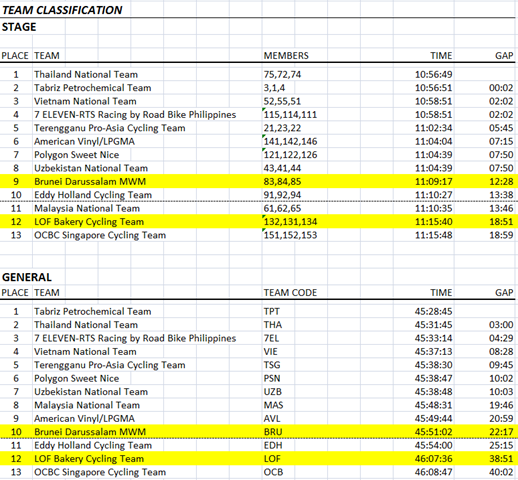Screen dimensions: 518x480
Task: Select the highlighted Brunei Darussalam MWM stage cell
Action: point(90,181)
